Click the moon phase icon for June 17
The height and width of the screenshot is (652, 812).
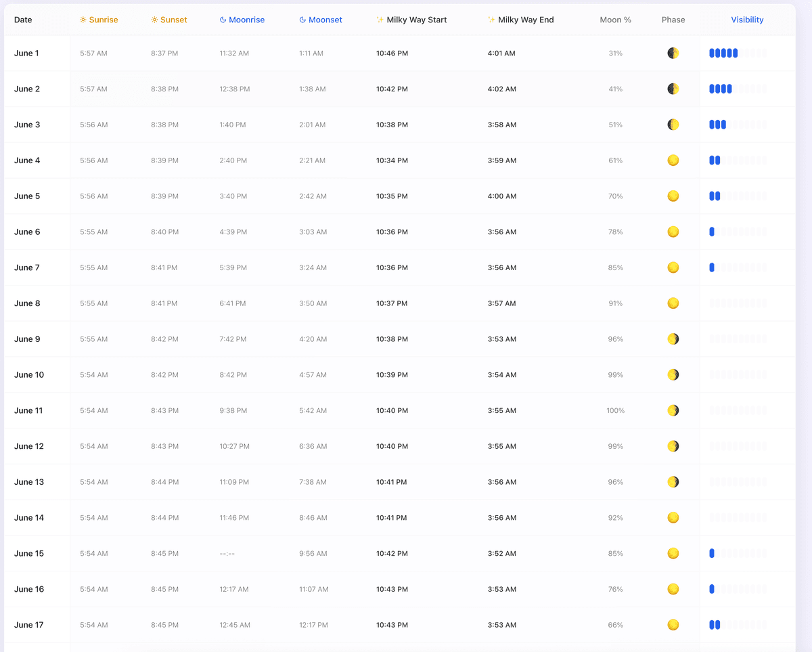click(673, 625)
